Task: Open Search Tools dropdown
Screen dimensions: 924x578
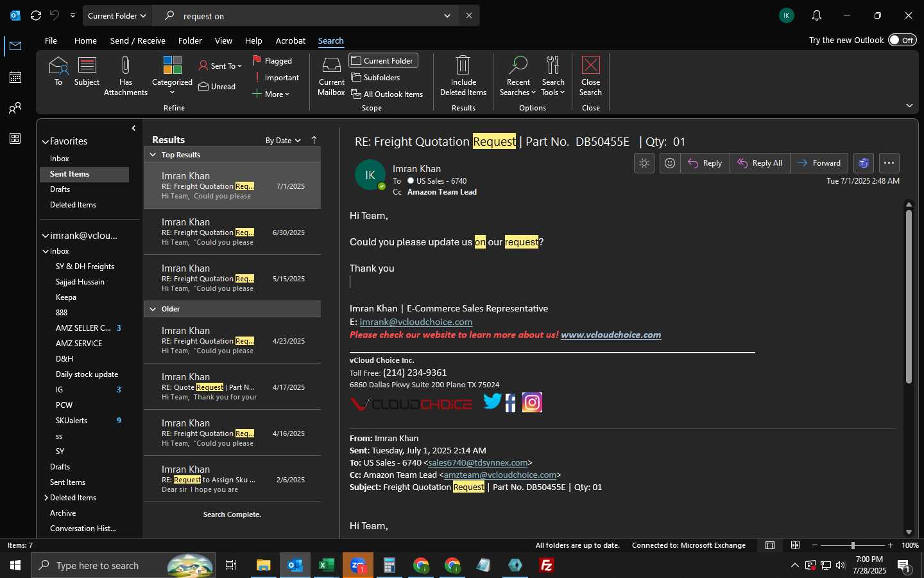Action: [553, 76]
